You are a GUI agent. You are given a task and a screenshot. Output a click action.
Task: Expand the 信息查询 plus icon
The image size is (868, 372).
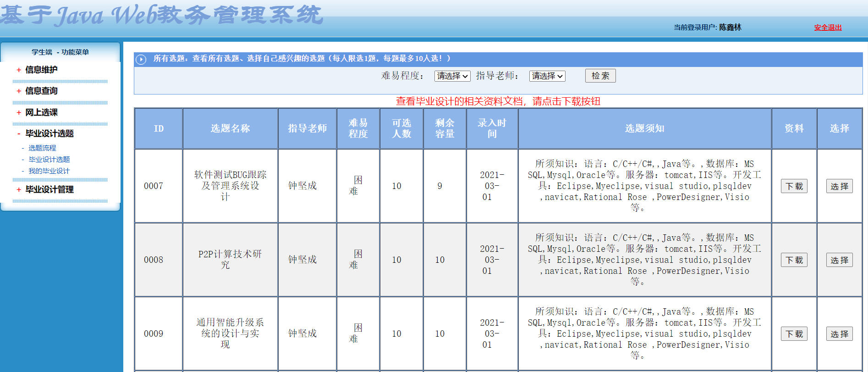[19, 91]
